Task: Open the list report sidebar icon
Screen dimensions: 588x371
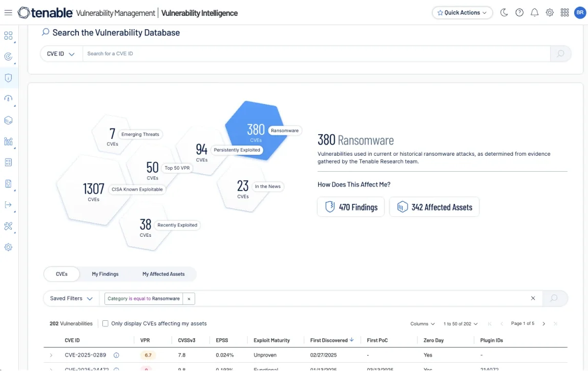Action: point(8,162)
